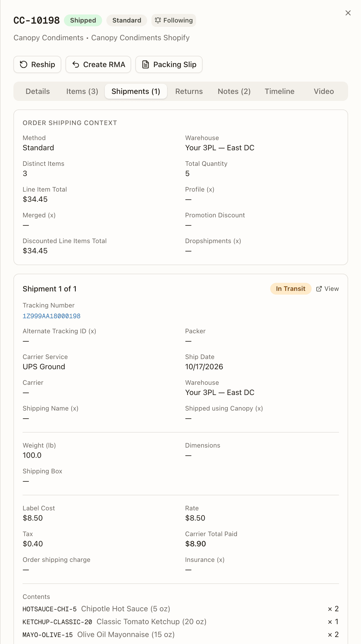
Task: Click the KETCHUP-CLASSIC-20 content row
Action: point(180,622)
